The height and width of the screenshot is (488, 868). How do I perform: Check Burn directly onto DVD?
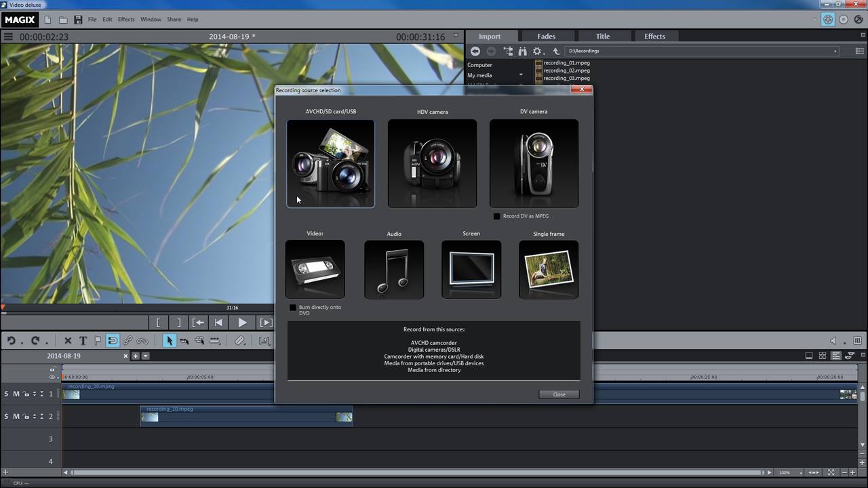pyautogui.click(x=292, y=307)
